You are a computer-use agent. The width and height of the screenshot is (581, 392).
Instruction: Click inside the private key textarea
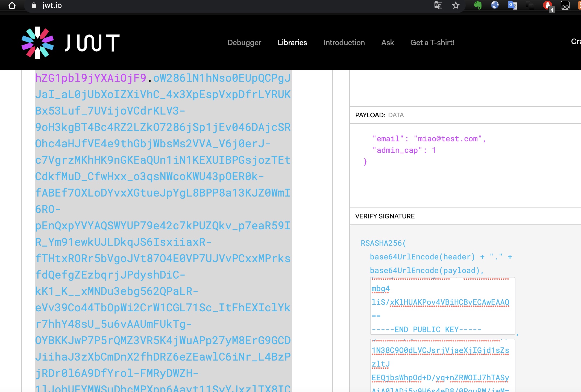click(442, 366)
